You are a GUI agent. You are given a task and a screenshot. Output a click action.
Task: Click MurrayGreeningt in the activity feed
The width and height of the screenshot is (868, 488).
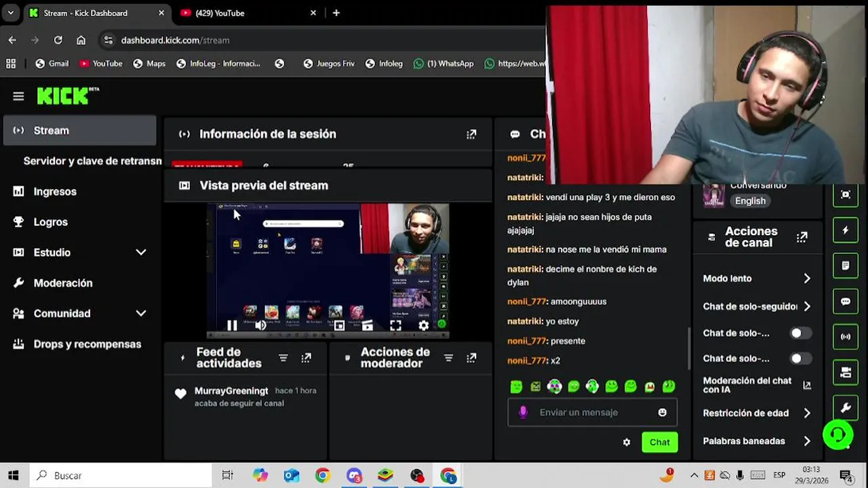[231, 391]
